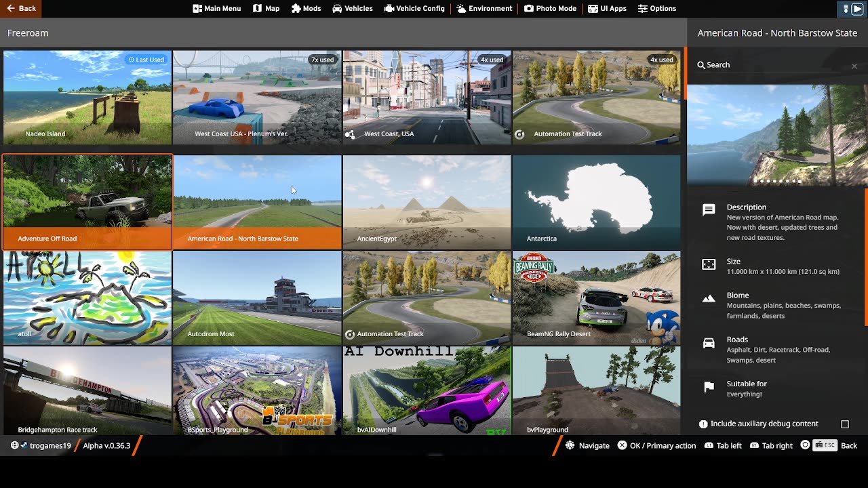This screenshot has width=868, height=488.
Task: Select the Autodrom Most map
Action: (257, 298)
